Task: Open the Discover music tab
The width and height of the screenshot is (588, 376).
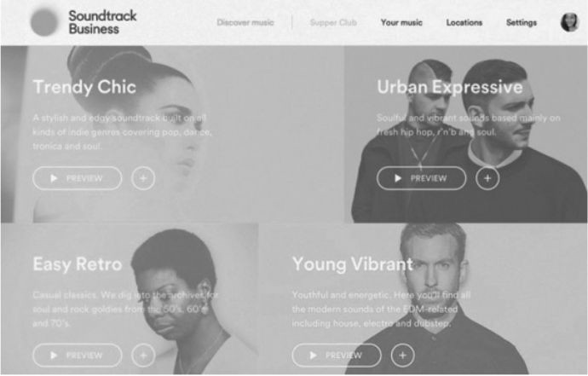Action: (x=245, y=22)
